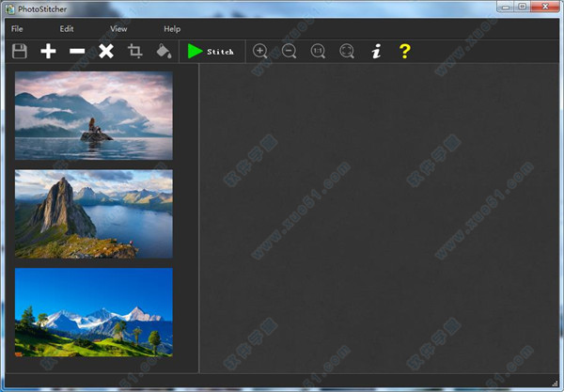Image resolution: width=564 pixels, height=392 pixels.
Task: Select the green alpine meadow thumbnail
Action: pyautogui.click(x=94, y=312)
